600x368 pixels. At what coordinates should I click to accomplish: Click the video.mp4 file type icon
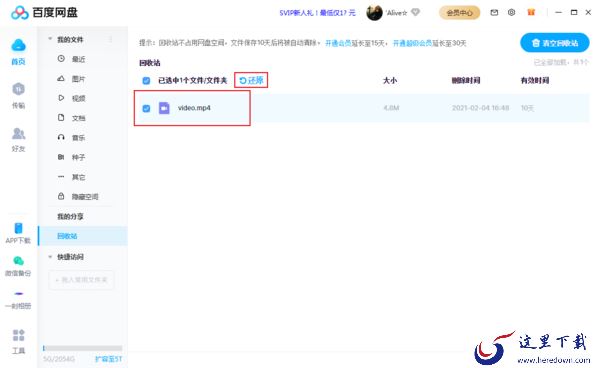(x=164, y=108)
